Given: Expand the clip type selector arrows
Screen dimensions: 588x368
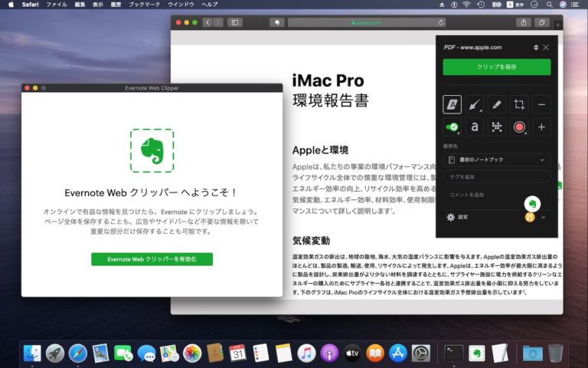Looking at the screenshot, I should (536, 48).
